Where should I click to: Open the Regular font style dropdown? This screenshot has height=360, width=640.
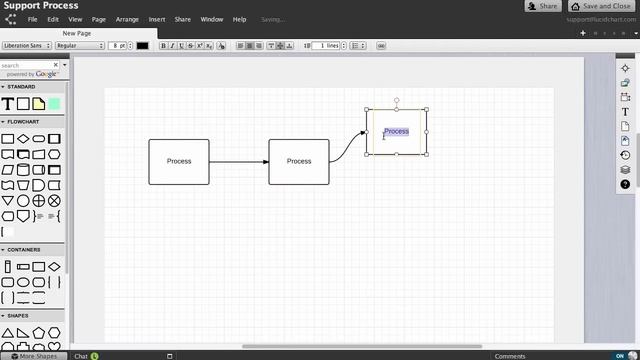80,46
